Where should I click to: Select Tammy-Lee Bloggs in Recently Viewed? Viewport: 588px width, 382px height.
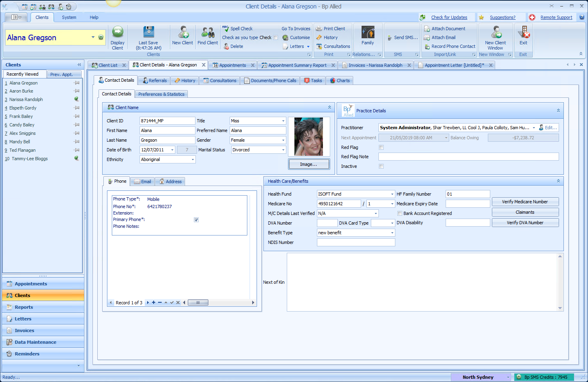tap(30, 159)
